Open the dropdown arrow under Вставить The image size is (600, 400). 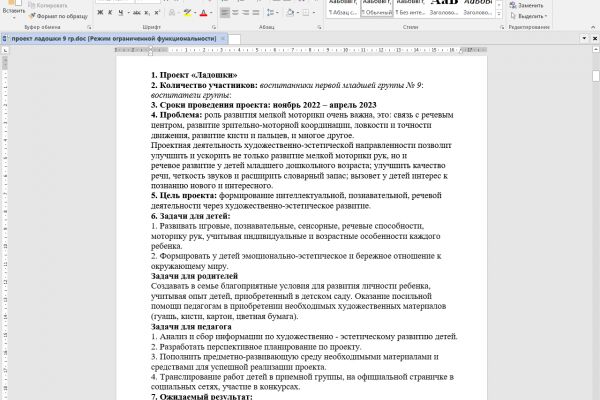point(13,17)
